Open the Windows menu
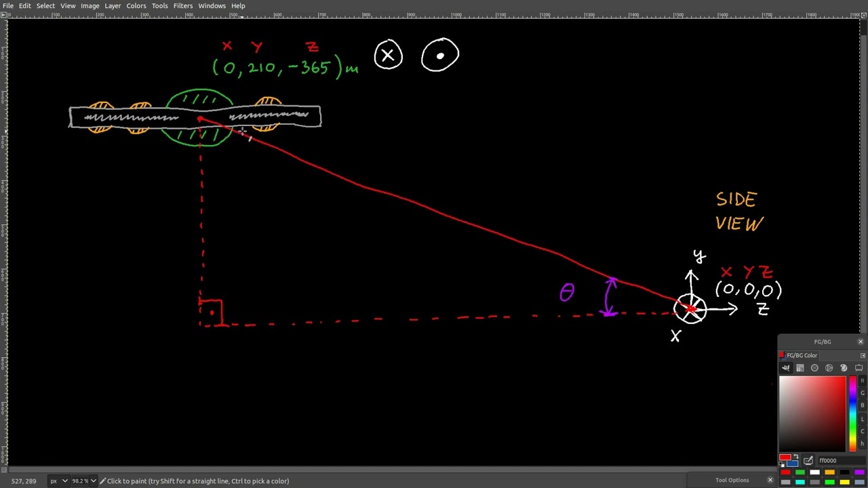The image size is (868, 488). (x=212, y=5)
